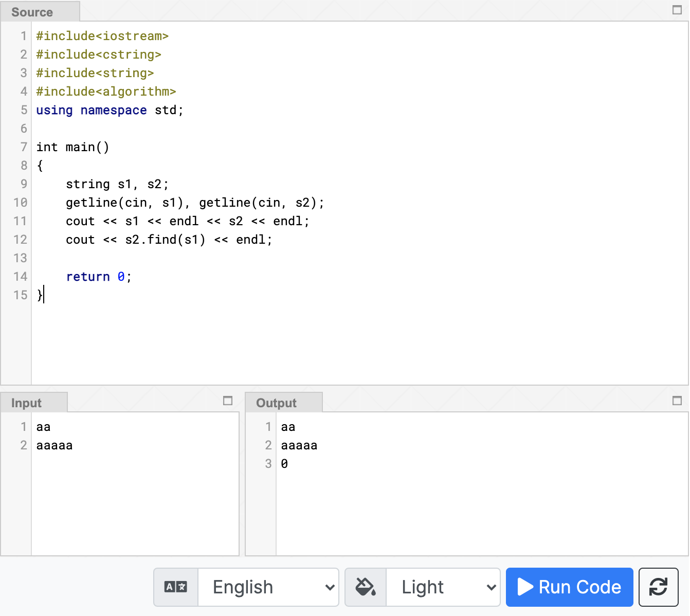Click the chevron on the language selector
690x616 pixels.
tap(329, 587)
